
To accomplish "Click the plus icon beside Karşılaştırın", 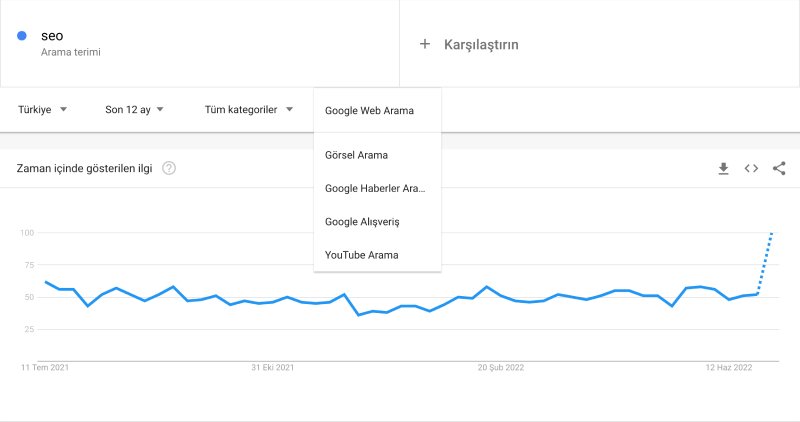I will pos(424,44).
